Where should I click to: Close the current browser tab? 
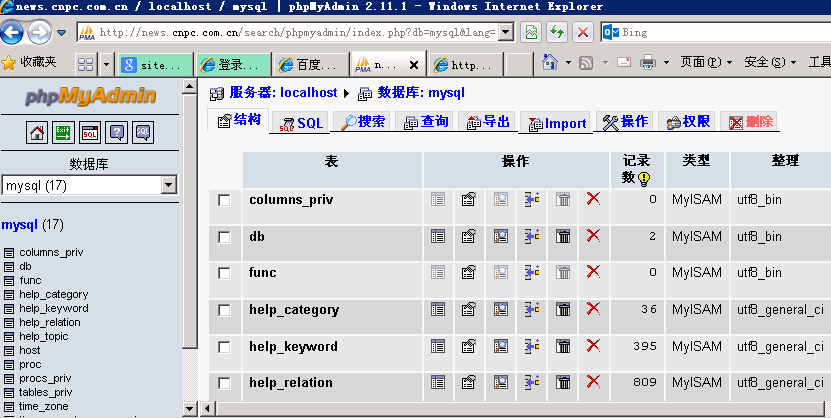click(414, 65)
